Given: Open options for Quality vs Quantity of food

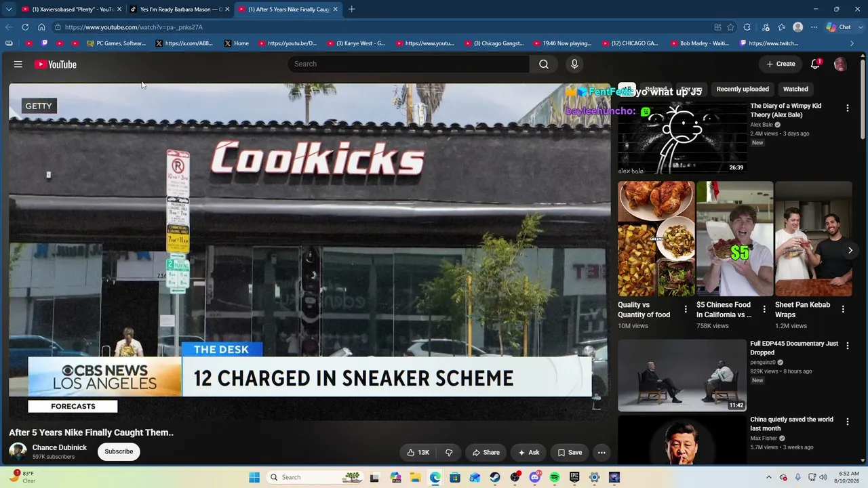Looking at the screenshot, I should click(686, 310).
